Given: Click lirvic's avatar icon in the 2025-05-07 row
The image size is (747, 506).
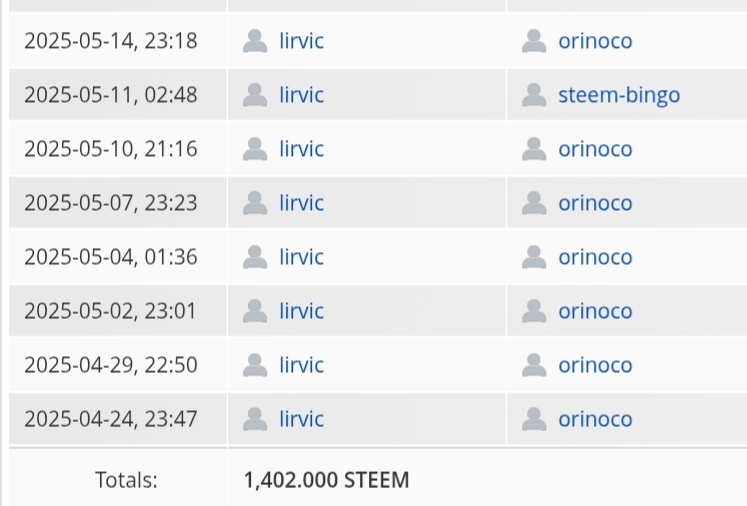Looking at the screenshot, I should point(255,203).
